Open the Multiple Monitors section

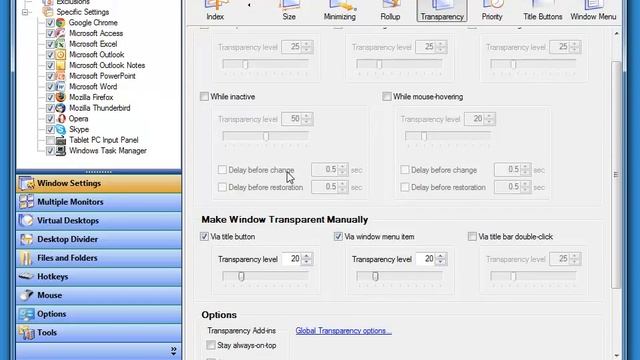99,202
